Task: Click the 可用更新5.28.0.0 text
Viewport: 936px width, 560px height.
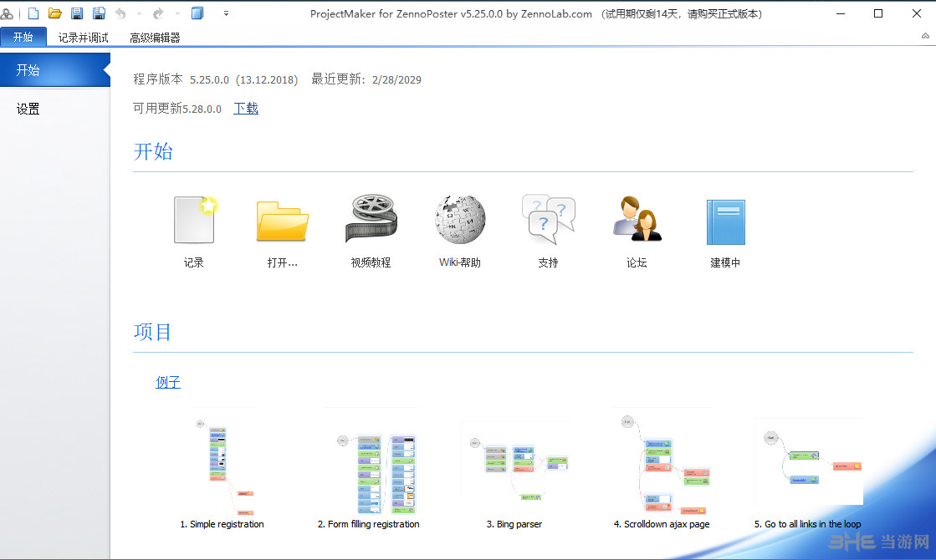Action: click(177, 109)
